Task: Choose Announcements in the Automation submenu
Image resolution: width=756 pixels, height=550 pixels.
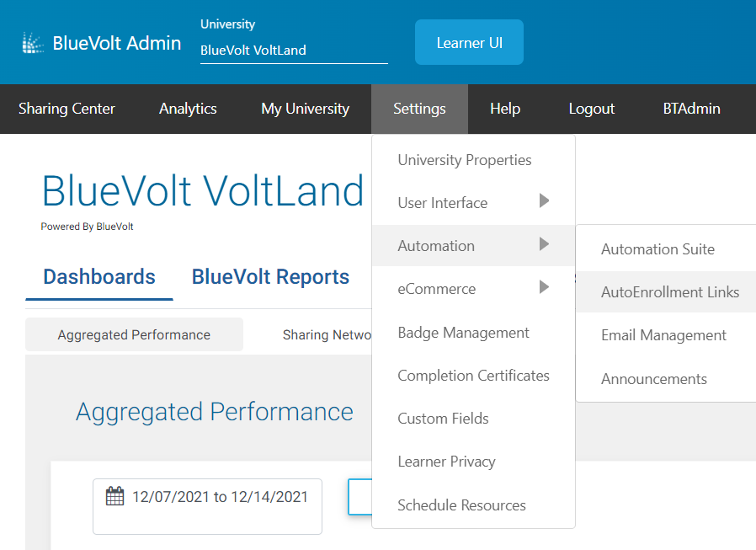Action: click(x=666, y=379)
